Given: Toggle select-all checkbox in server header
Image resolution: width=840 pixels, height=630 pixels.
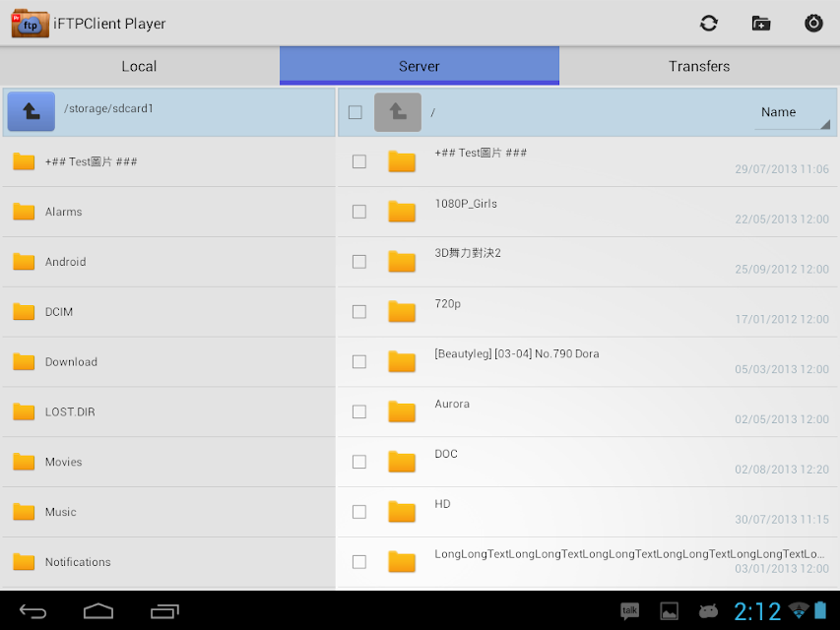Looking at the screenshot, I should coord(355,112).
